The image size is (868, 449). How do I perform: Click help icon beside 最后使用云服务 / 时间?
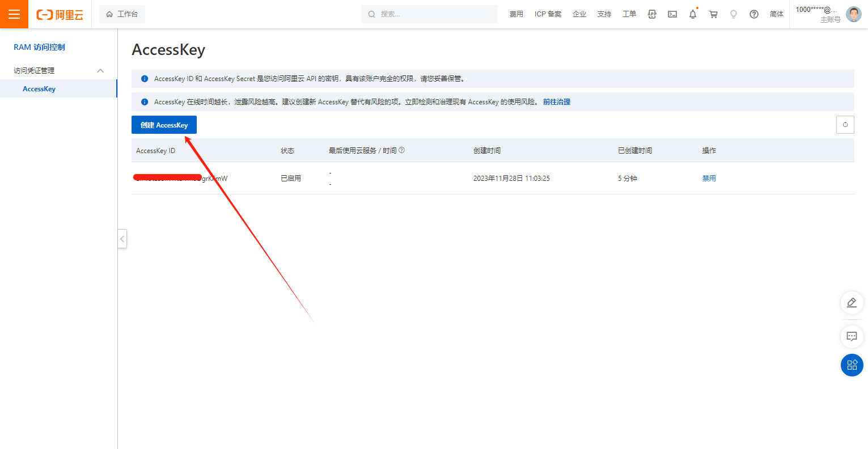402,150
